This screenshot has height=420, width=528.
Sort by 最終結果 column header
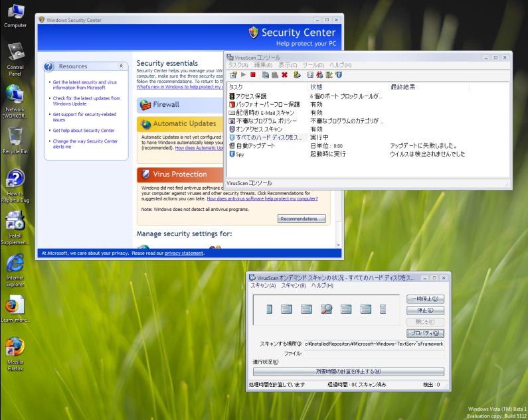(x=428, y=87)
